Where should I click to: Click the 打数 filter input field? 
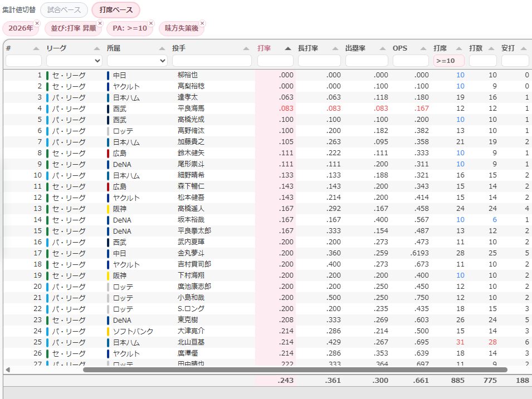[483, 61]
